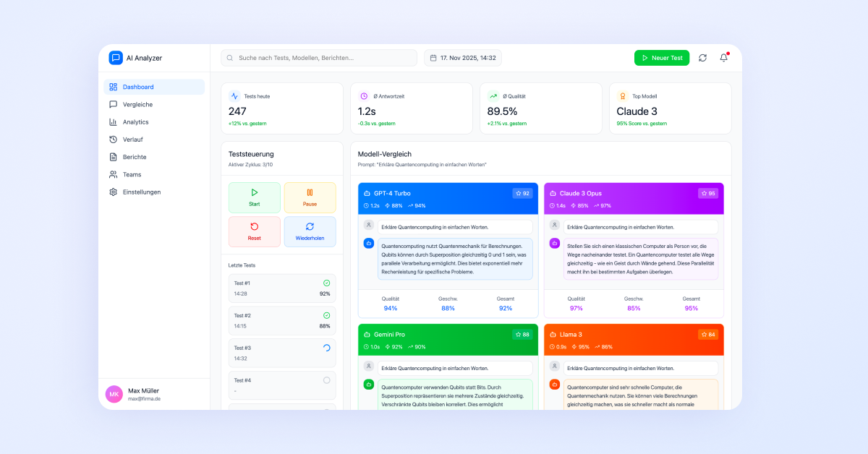Image resolution: width=868 pixels, height=454 pixels.
Task: Focus the search field for Tests, Modellen, Berichten
Action: coord(319,58)
